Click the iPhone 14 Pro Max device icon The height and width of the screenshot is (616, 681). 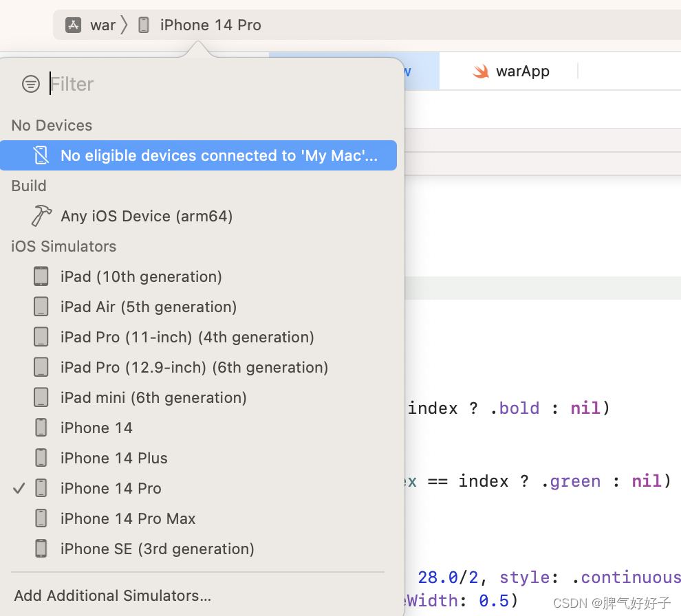[41, 518]
